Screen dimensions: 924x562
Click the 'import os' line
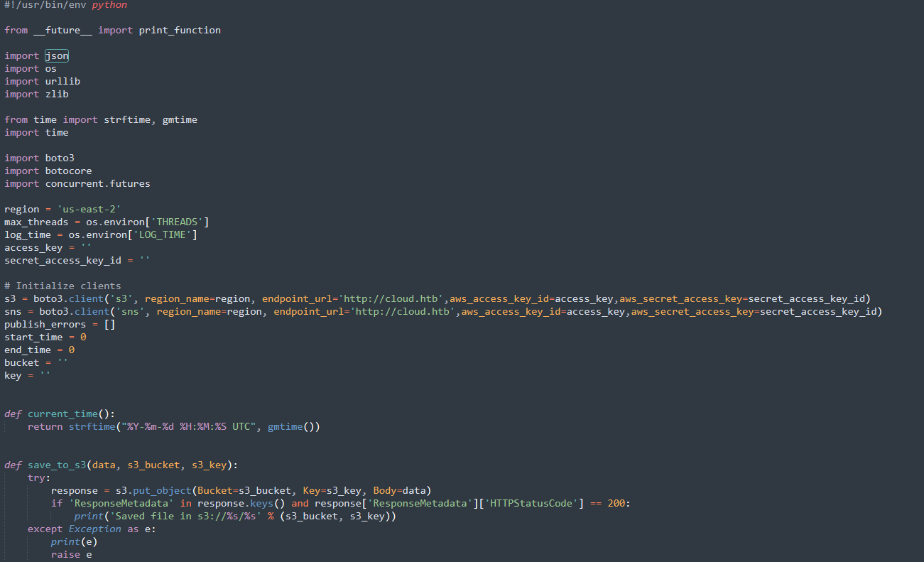pos(31,69)
